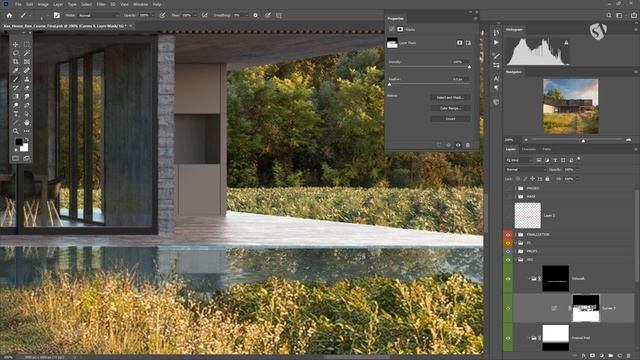Add layer style via fx icon
640x360 pixels.
point(584,356)
